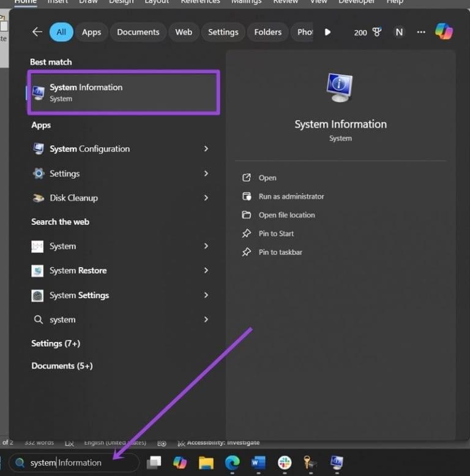
Task: Click the pin icon beside Pin to taskbar
Action: 247,252
